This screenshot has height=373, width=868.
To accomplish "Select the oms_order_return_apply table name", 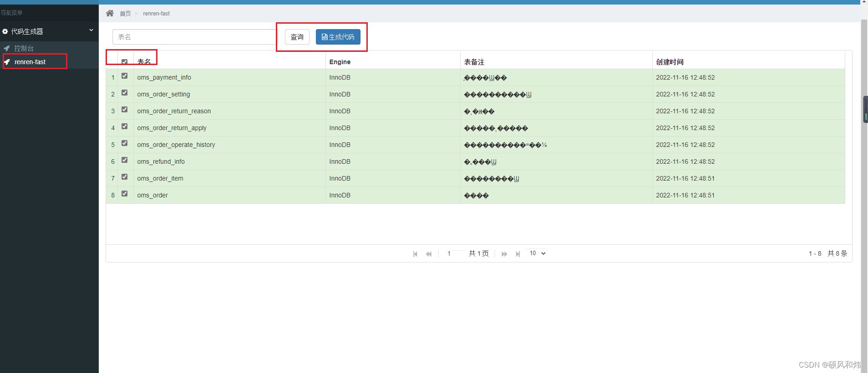I will 172,128.
